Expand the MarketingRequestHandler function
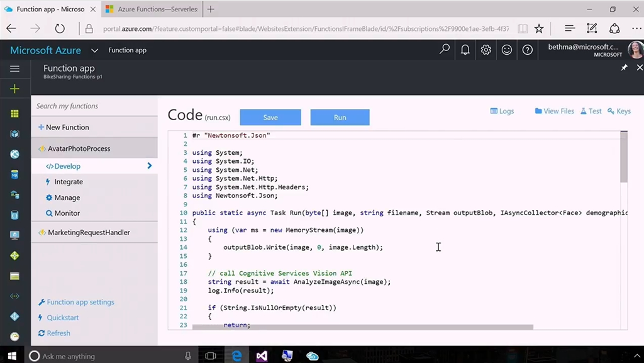The image size is (644, 363). coord(88,232)
